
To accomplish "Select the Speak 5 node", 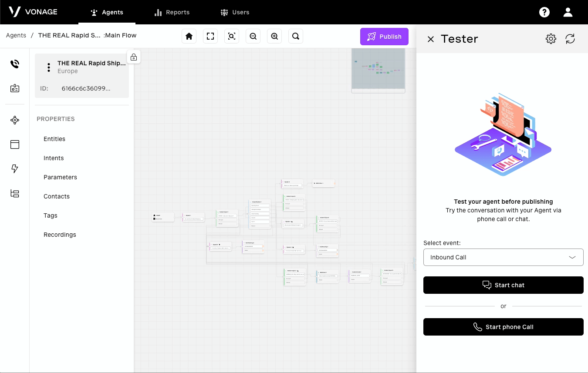I will 292,184.
